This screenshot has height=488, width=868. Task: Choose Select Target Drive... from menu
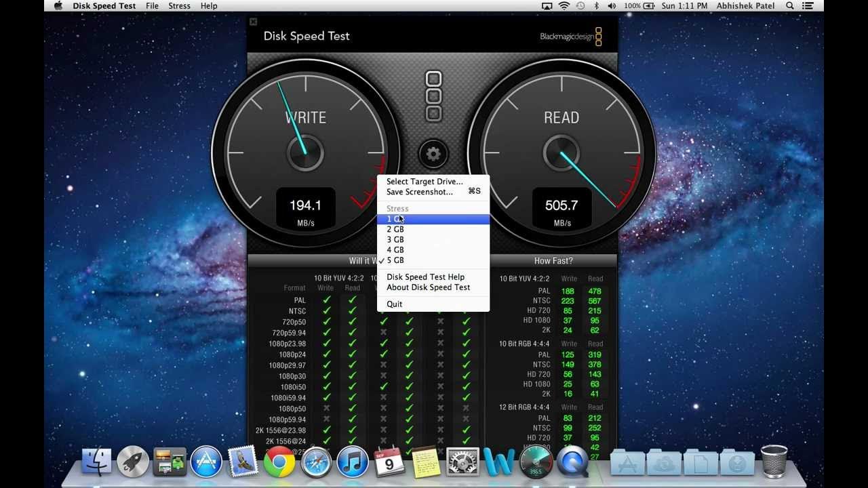point(425,182)
